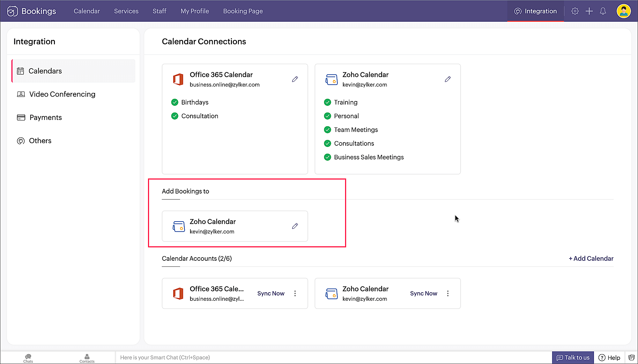The width and height of the screenshot is (638, 364).
Task: Open the Help button
Action: (x=609, y=358)
